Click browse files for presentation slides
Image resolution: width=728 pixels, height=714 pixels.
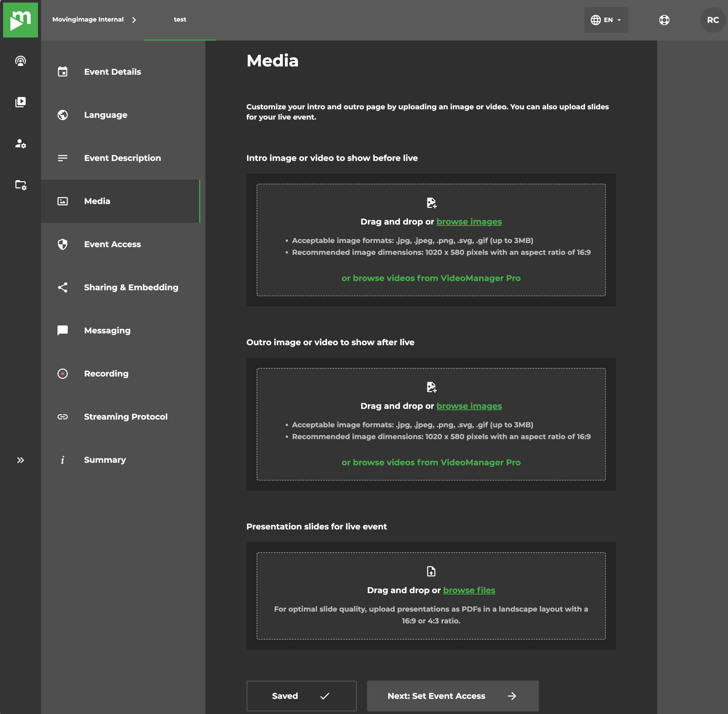point(469,590)
